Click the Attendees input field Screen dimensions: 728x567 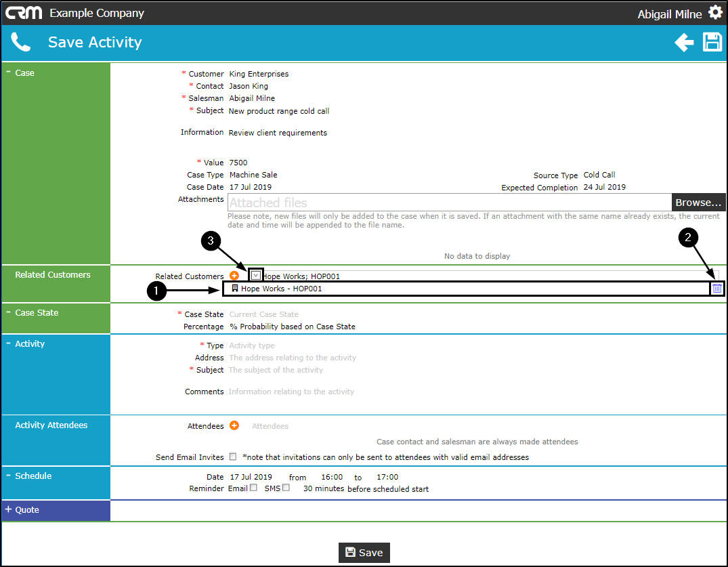click(270, 426)
